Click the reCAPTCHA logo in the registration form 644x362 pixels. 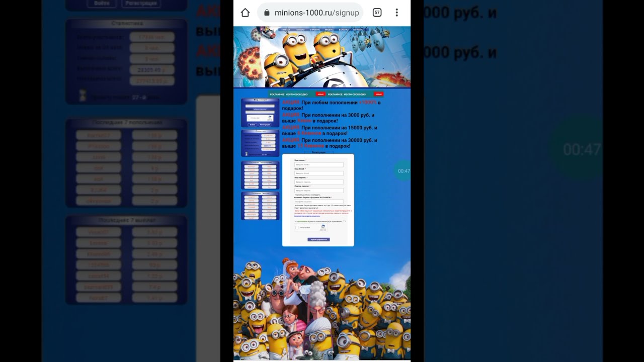pyautogui.click(x=323, y=227)
